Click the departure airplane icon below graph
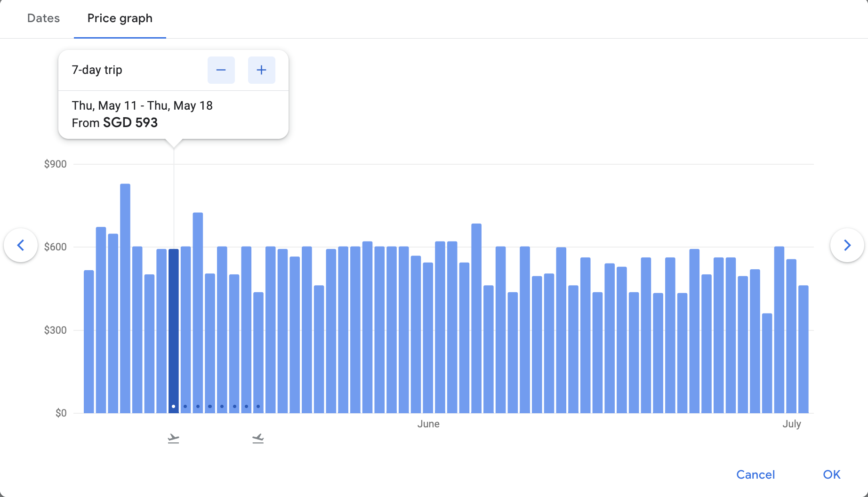This screenshot has width=868, height=497. coord(173,439)
